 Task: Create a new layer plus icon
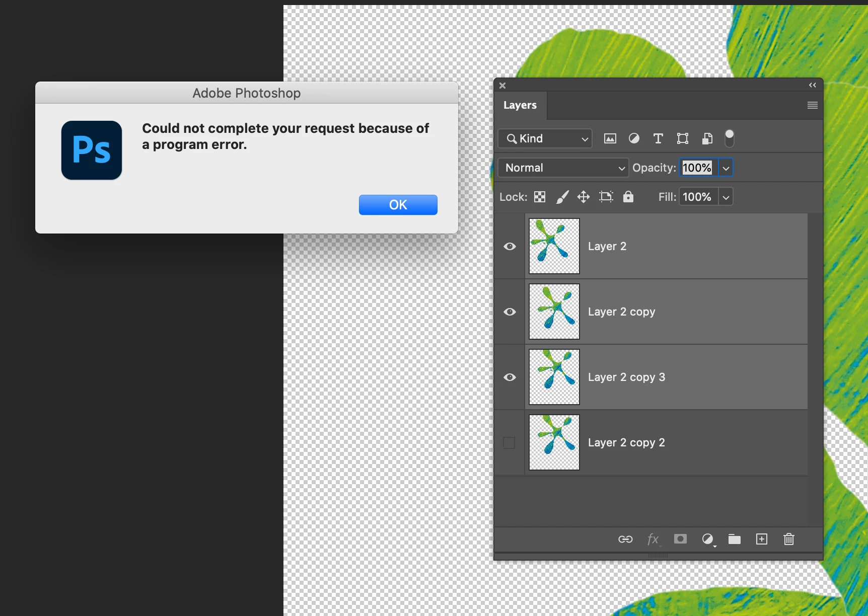(x=762, y=539)
